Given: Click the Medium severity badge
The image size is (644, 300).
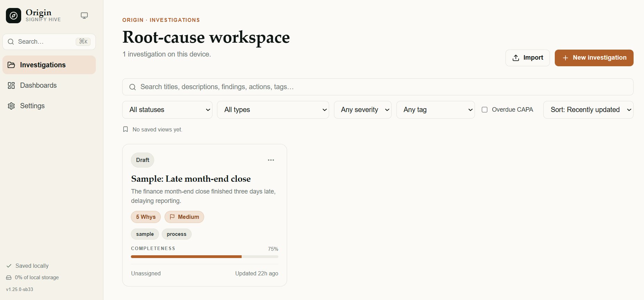Looking at the screenshot, I should (184, 217).
